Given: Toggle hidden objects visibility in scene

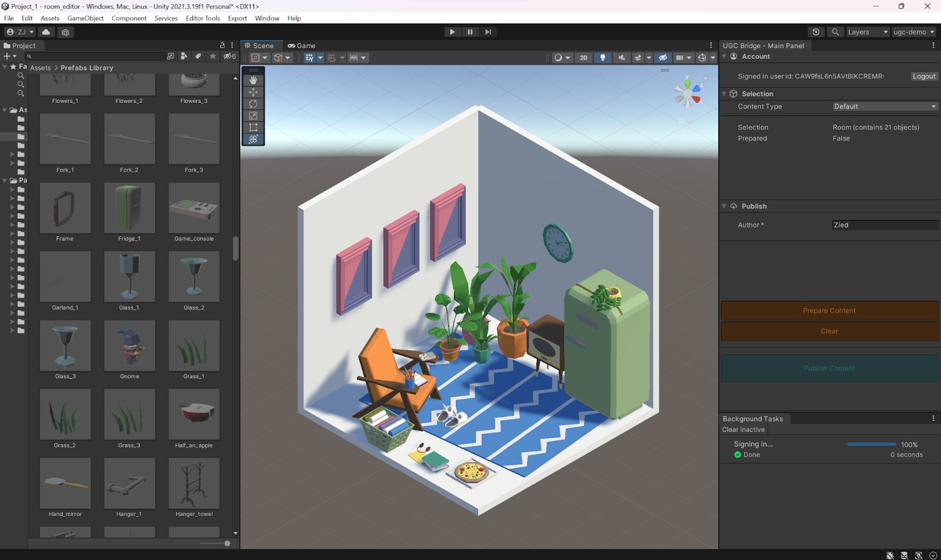Looking at the screenshot, I should click(x=663, y=58).
